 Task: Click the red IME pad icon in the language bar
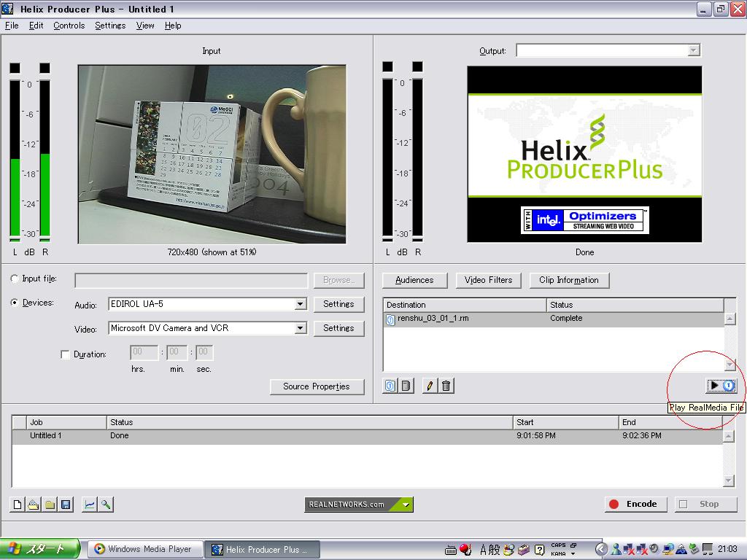pos(465,550)
